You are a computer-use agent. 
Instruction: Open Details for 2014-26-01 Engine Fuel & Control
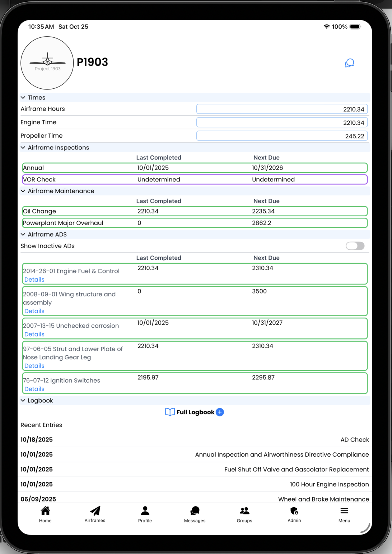tap(34, 280)
